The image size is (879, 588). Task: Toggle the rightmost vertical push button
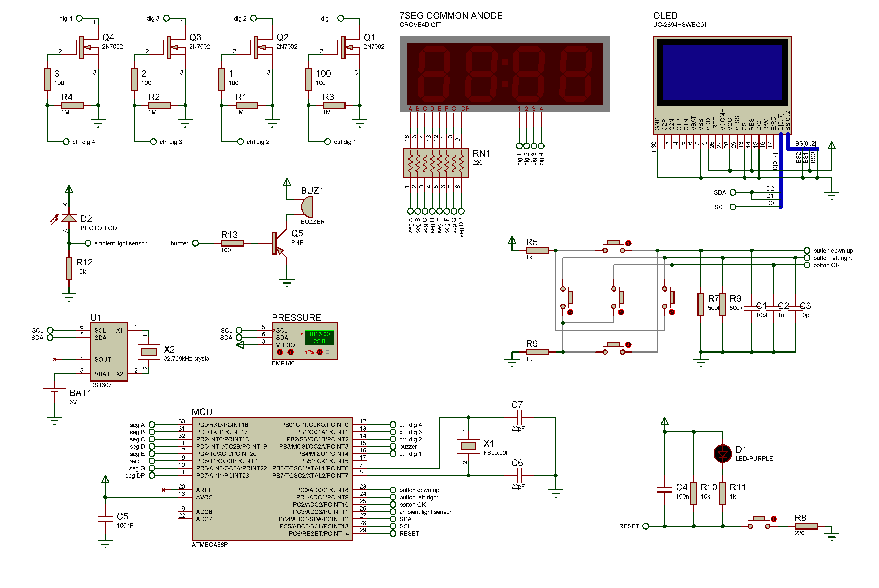(x=668, y=297)
